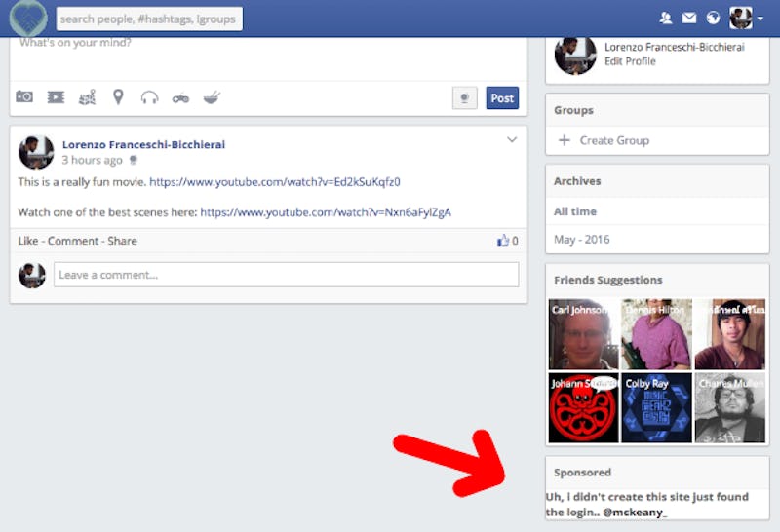The width and height of the screenshot is (780, 532).
Task: Toggle the post privacy button beside Post
Action: coord(466,98)
